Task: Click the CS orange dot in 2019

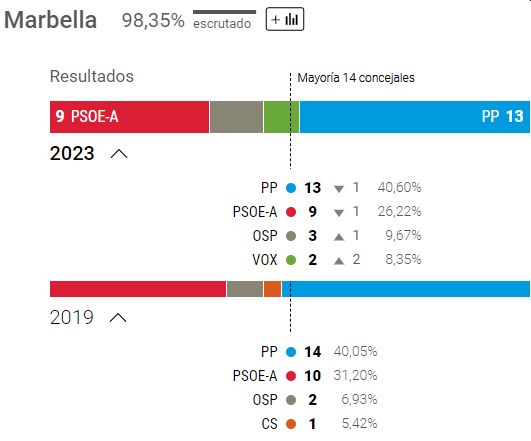Action: coord(291,424)
